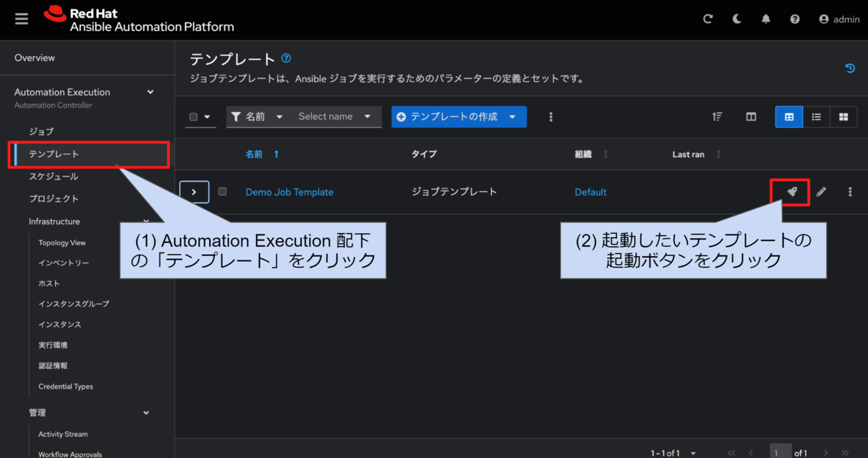
Task: Launch Demo Job Template with rocket icon
Action: click(x=792, y=192)
